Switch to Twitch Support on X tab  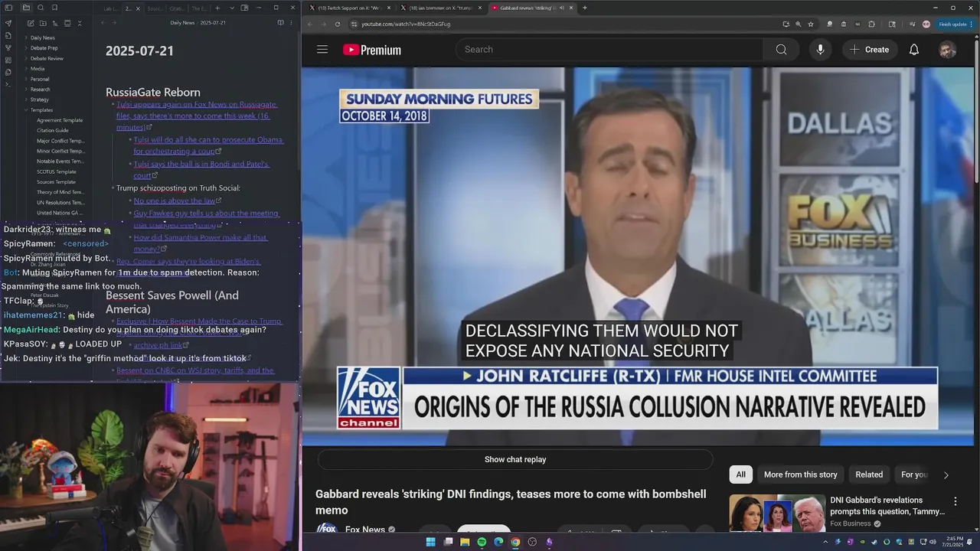[x=348, y=8]
